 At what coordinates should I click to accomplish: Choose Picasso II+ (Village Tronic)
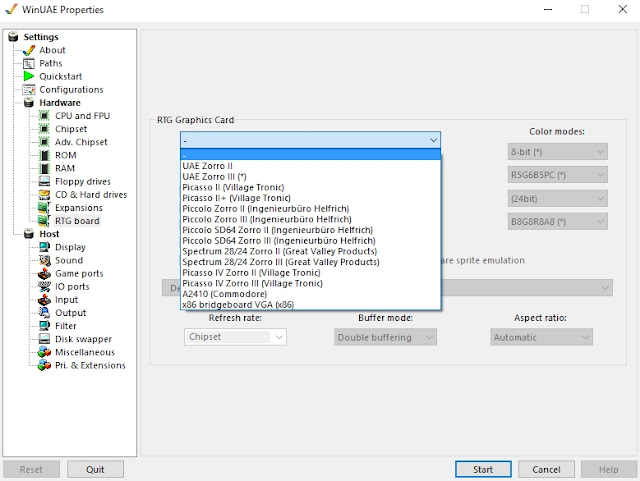310,198
